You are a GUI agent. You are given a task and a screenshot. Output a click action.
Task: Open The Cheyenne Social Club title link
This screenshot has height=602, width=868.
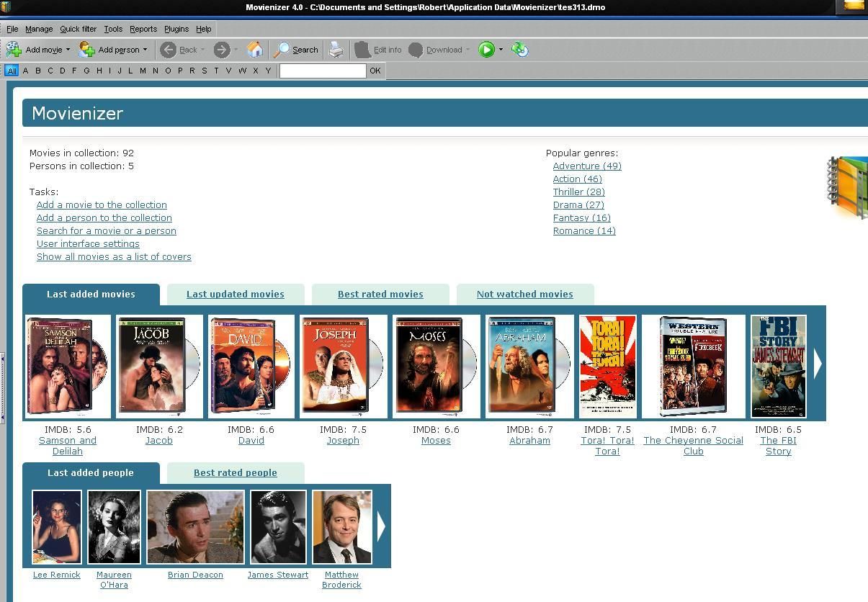pos(694,446)
